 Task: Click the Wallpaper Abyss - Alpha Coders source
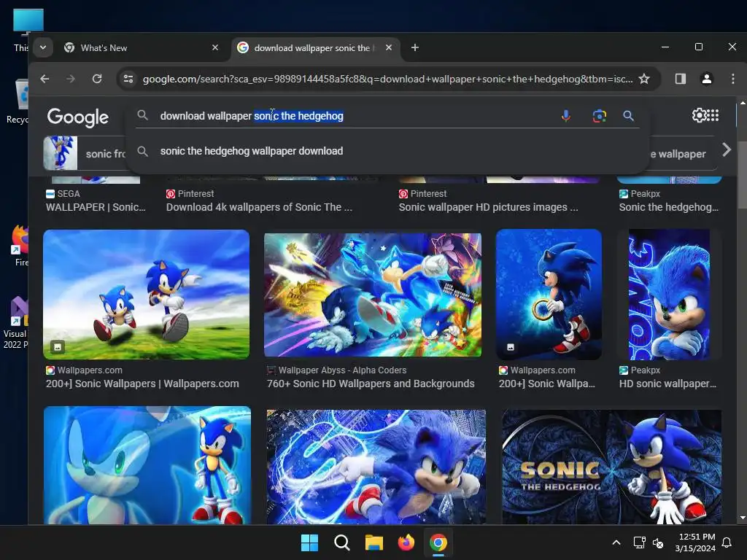pyautogui.click(x=343, y=370)
